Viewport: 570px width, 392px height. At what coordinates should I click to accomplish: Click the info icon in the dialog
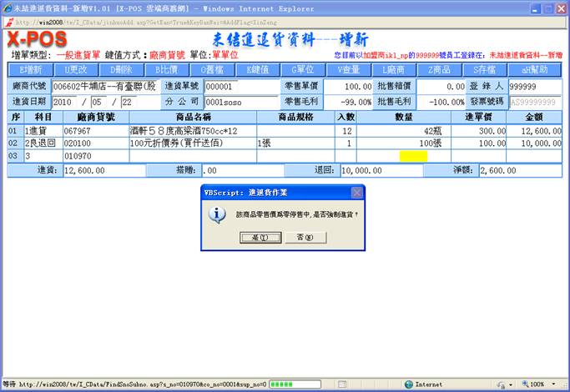(218, 214)
